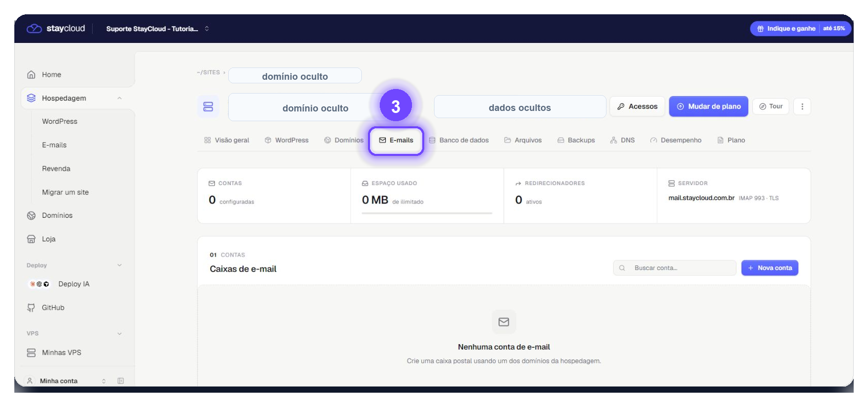Image resolution: width=868 pixels, height=407 pixels.
Task: Open the Minha conta menu
Action: (x=66, y=381)
